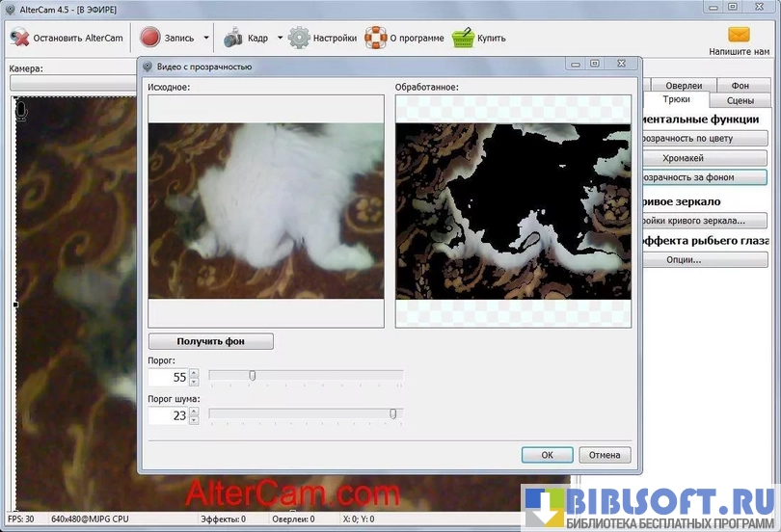Click the Порог threshold slider handle
Screen dimensions: 781x532
point(252,376)
